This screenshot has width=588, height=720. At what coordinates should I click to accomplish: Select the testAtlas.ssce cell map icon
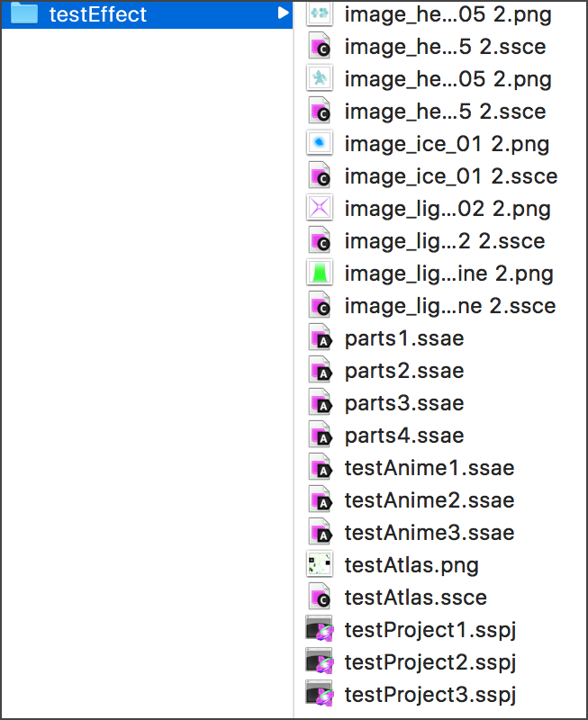(320, 598)
